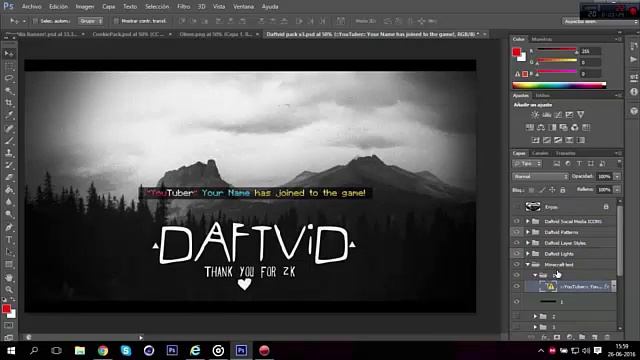Select the Eyedropper tool
This screenshot has height=360, width=640.
point(9,116)
